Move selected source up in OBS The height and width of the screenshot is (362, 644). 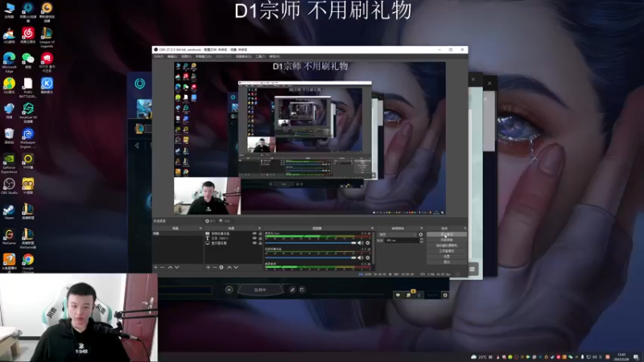[x=229, y=268]
